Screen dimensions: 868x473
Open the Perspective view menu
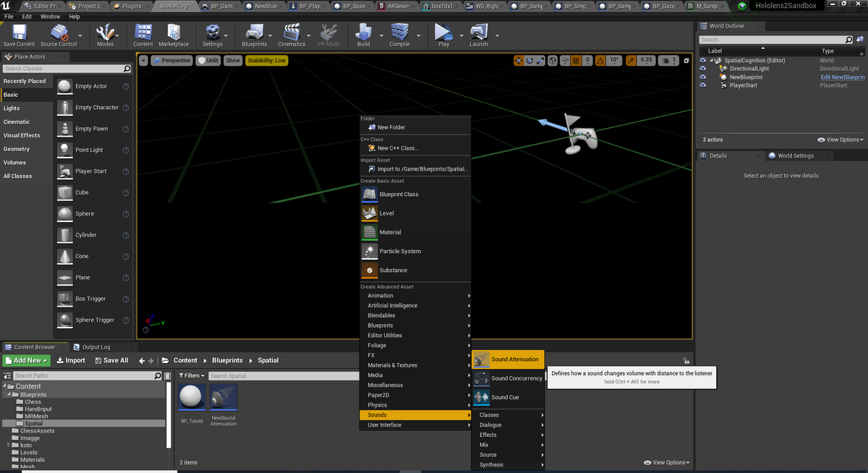point(171,60)
